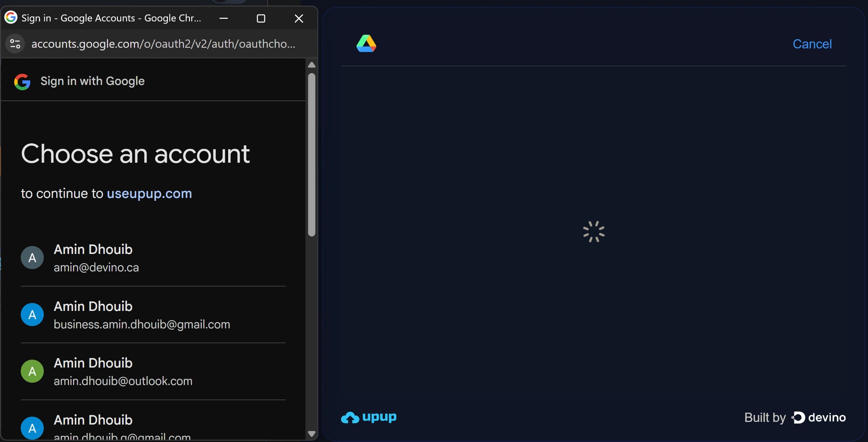Image resolution: width=868 pixels, height=442 pixels.
Task: Close the Google sign-in popup window
Action: [299, 18]
